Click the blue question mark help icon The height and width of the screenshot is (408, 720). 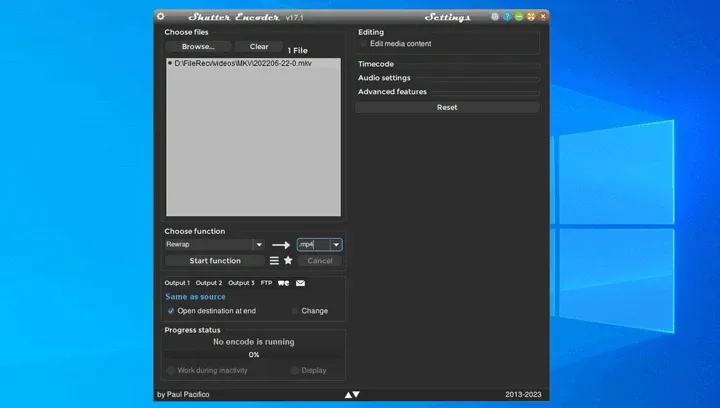[x=506, y=17]
